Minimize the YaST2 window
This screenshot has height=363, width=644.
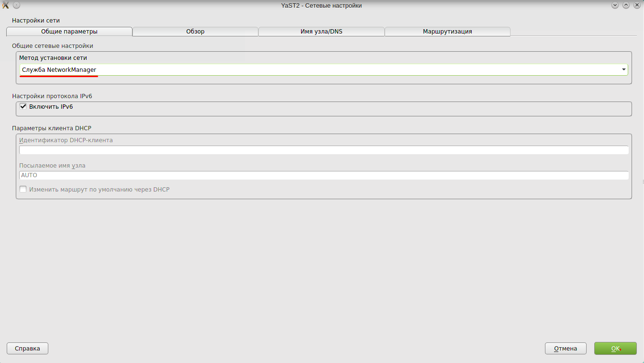(615, 5)
